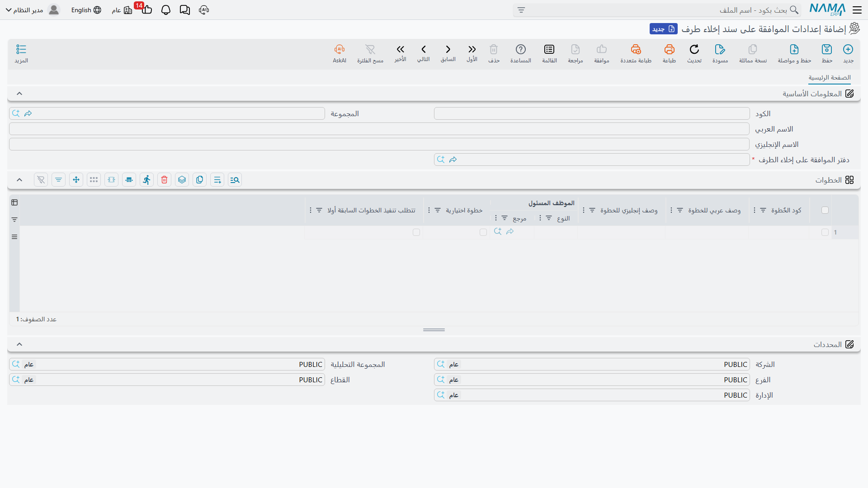Open the hamburger main menu
The width and height of the screenshot is (868, 488).
[857, 10]
